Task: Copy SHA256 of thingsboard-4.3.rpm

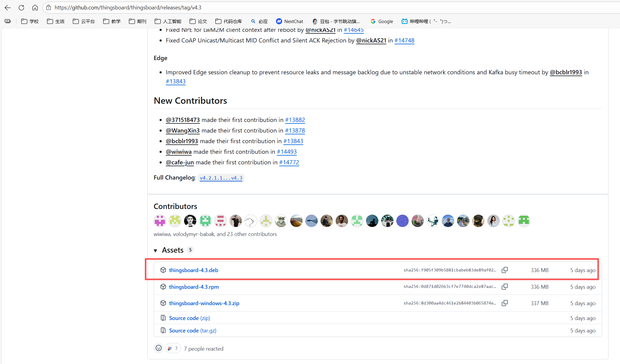Action: 505,287
